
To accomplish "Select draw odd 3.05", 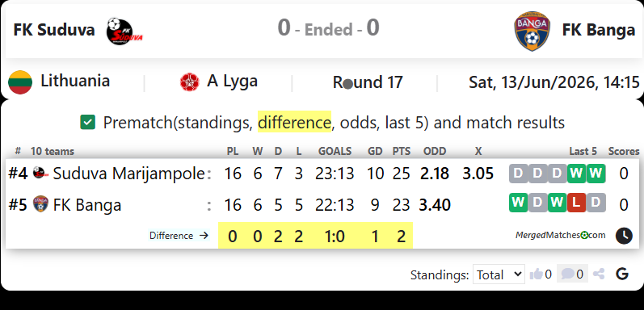I will click(x=478, y=174).
